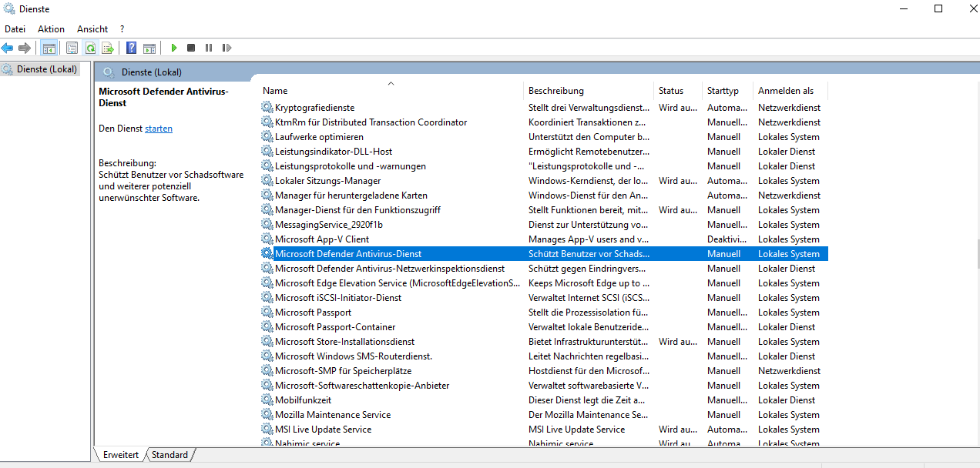Click 'Netzwerkdienst' logon in the KtmRm row
The image size is (980, 468).
click(x=789, y=122)
